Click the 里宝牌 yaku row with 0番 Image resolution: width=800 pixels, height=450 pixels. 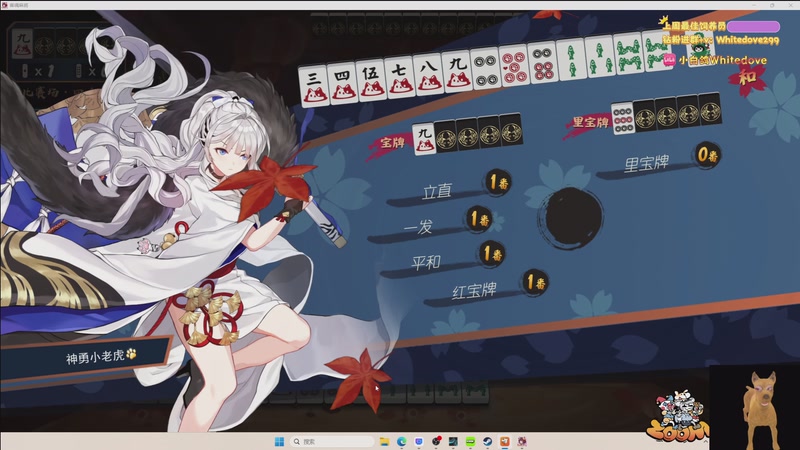click(x=659, y=161)
